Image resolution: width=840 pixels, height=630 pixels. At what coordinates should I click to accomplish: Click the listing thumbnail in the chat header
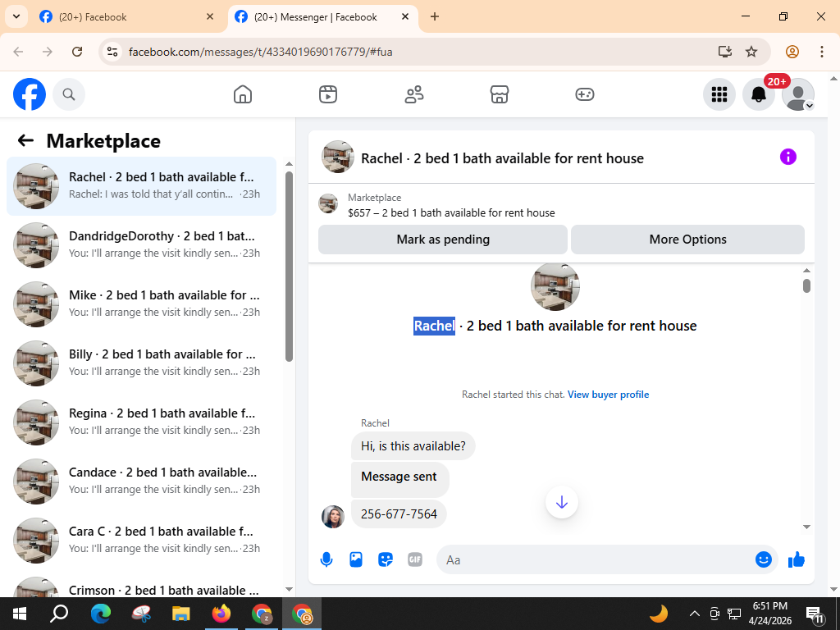[x=337, y=157]
